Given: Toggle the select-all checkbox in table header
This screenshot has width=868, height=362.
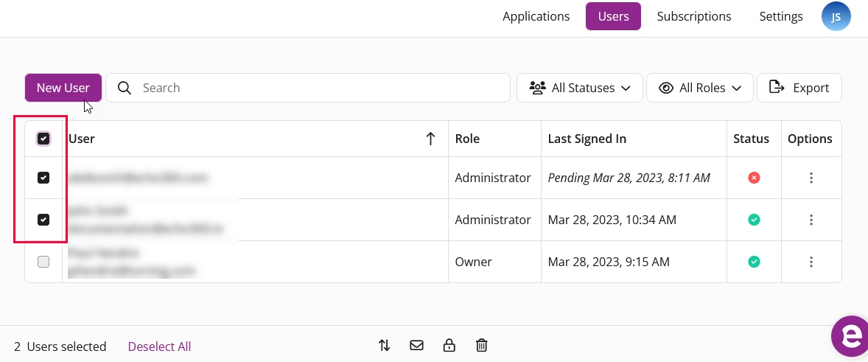Looking at the screenshot, I should tap(43, 139).
